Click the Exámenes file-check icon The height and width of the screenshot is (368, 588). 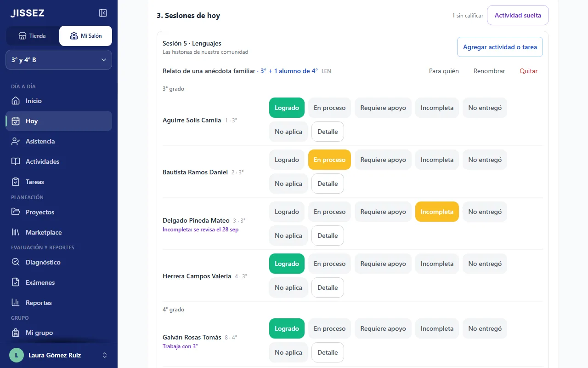click(16, 282)
